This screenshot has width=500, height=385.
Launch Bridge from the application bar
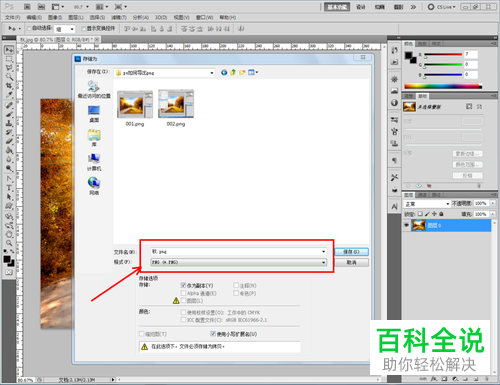click(x=27, y=7)
